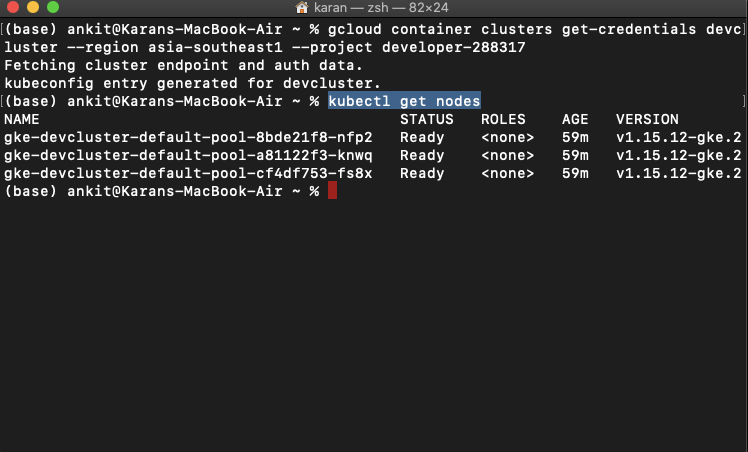748x452 pixels.
Task: Click node name ending in a81122f3-knwq
Action: click(x=188, y=155)
